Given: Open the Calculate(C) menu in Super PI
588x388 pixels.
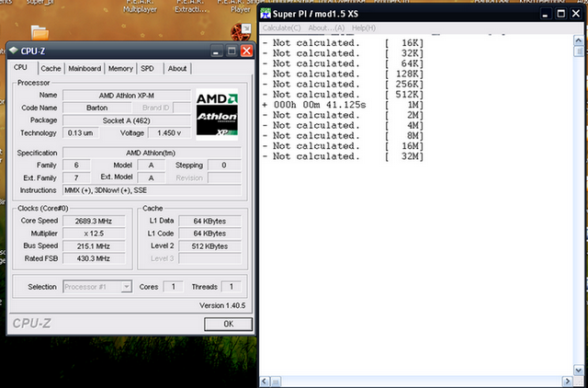Looking at the screenshot, I should coord(282,28).
